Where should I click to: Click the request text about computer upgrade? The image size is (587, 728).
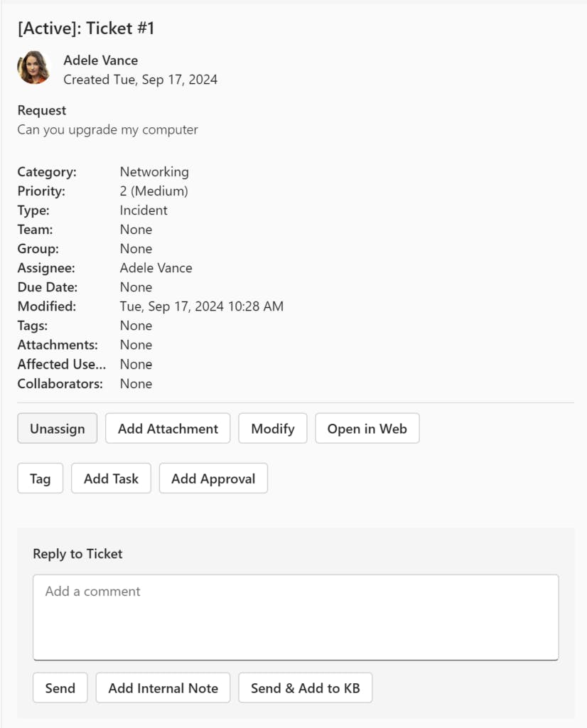tap(107, 130)
